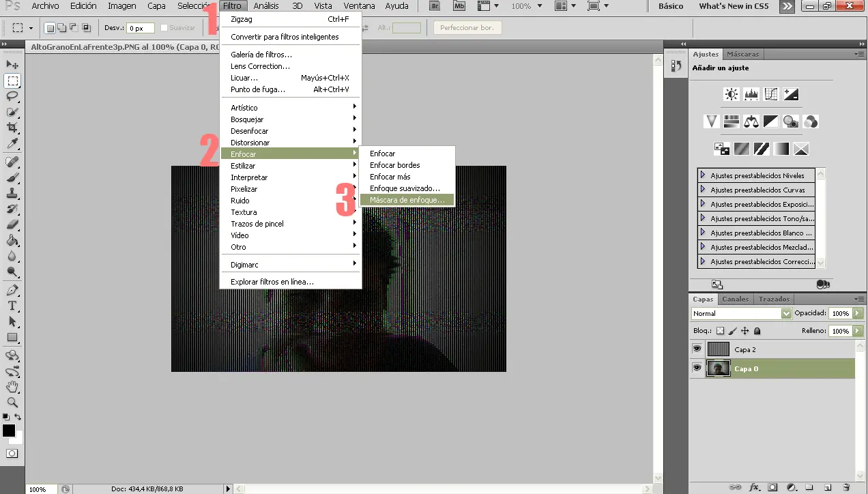Switch to the Máscaras tab
Viewport: 868px width, 494px height.
(x=742, y=54)
